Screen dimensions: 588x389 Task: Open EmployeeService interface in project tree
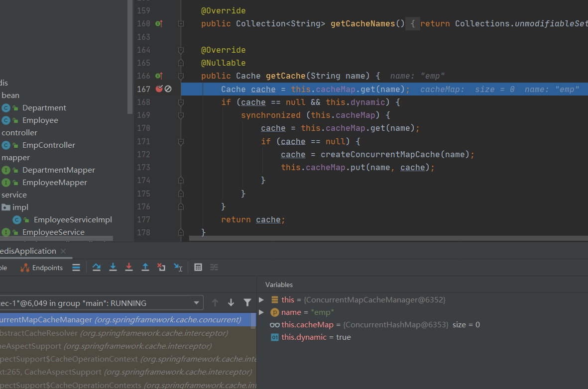pyautogui.click(x=53, y=232)
